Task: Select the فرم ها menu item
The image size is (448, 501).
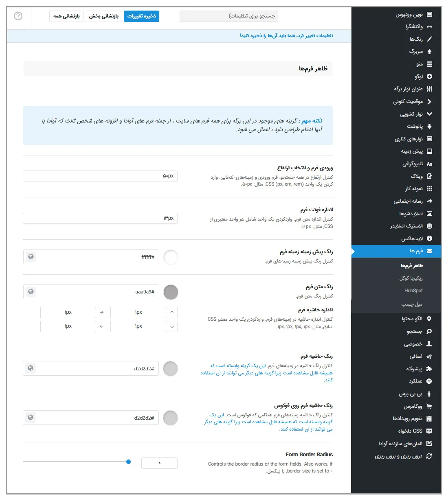Action: pos(396,251)
